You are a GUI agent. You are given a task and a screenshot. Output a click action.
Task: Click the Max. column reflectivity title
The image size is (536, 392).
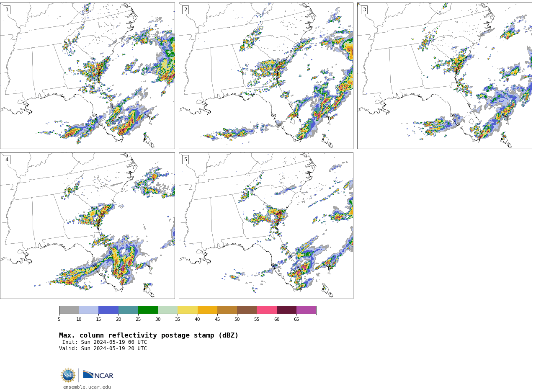149,335
